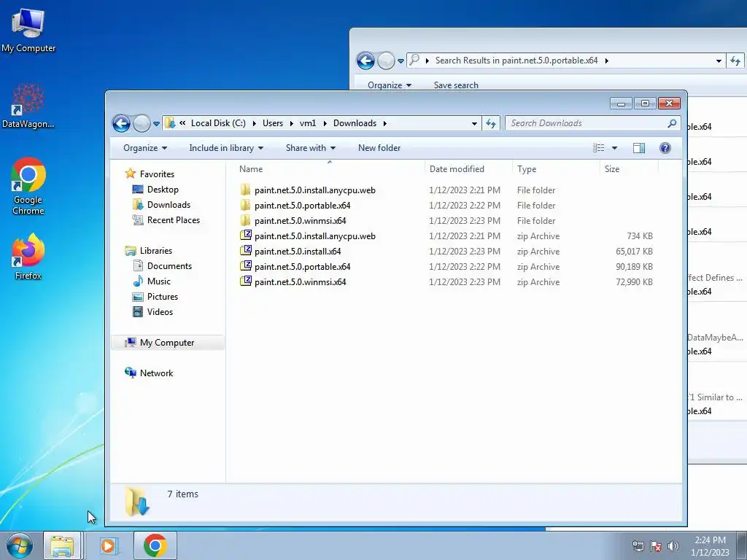The height and width of the screenshot is (560, 747).
Task: Select paint.net.5.0.winmsi.x64 folder
Action: pyautogui.click(x=293, y=220)
